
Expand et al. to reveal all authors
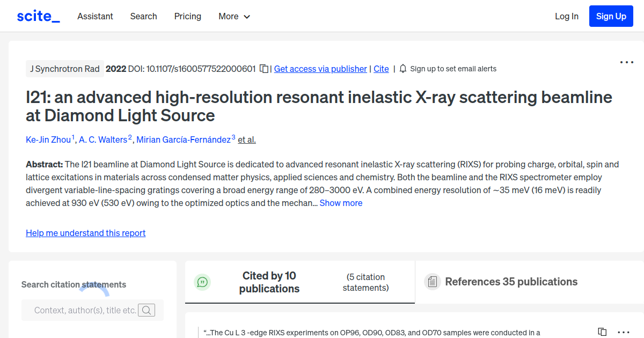pos(246,139)
